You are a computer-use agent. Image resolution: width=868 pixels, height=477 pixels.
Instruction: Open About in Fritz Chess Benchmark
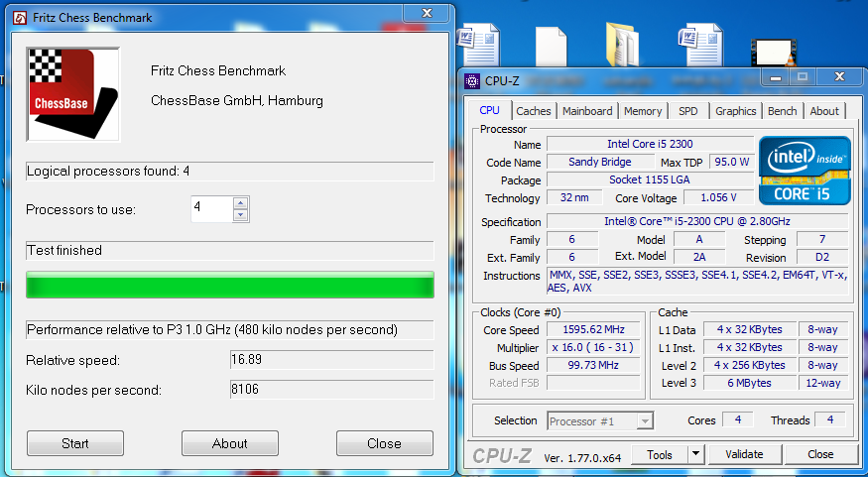click(x=230, y=443)
